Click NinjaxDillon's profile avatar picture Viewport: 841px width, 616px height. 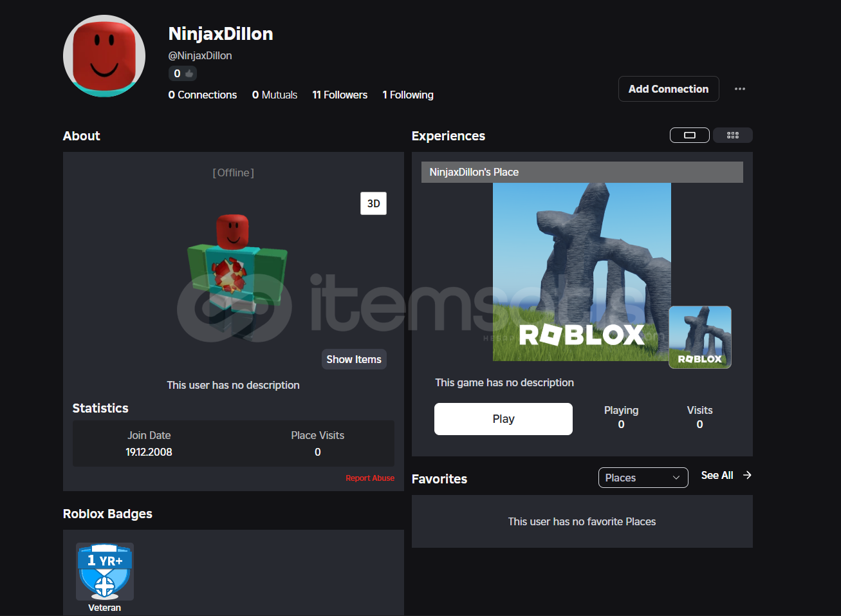coord(104,56)
